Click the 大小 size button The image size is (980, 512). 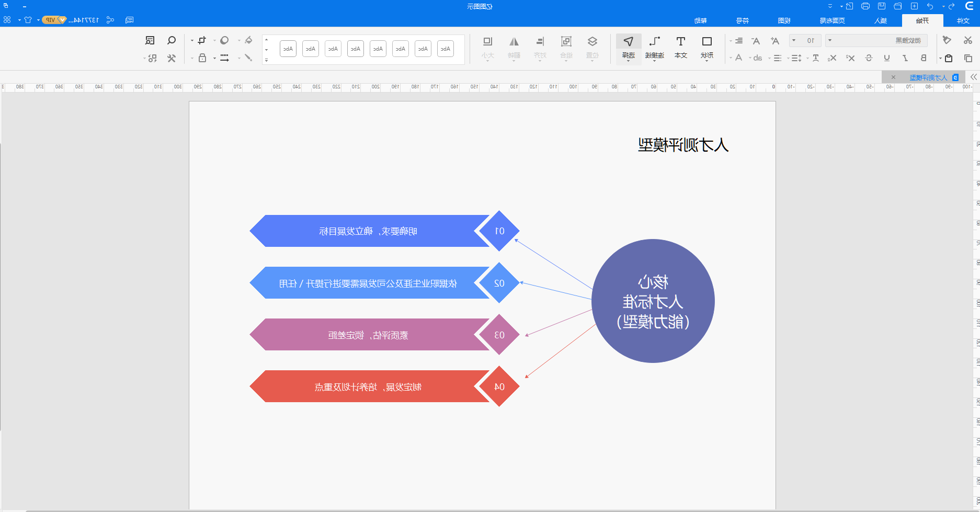[x=488, y=48]
